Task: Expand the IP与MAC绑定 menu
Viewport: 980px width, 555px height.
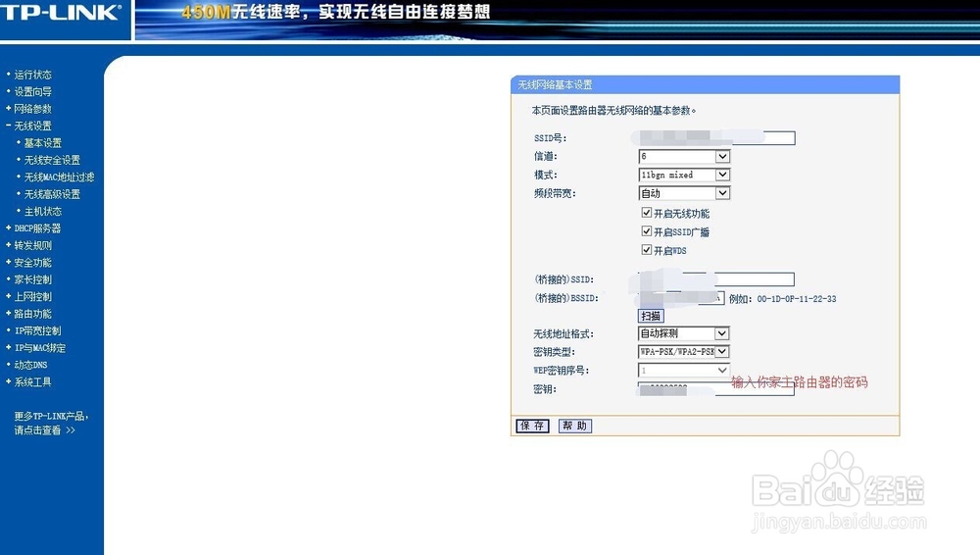Action: point(39,348)
